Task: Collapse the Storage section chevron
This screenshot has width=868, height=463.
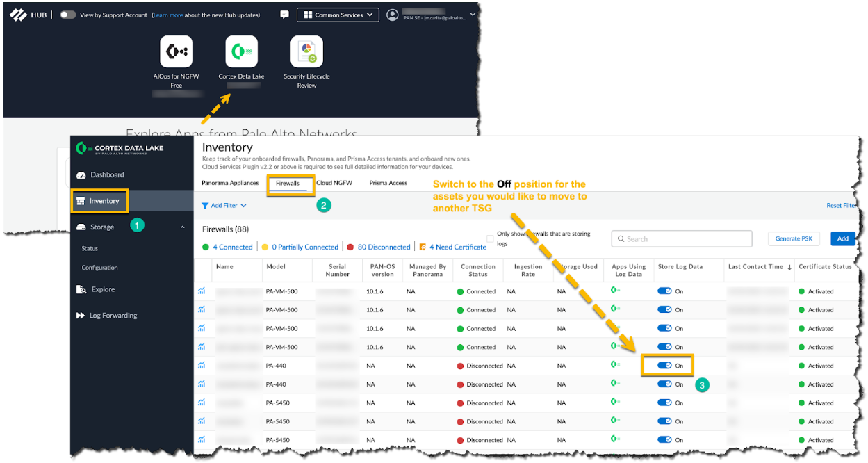Action: pos(183,227)
